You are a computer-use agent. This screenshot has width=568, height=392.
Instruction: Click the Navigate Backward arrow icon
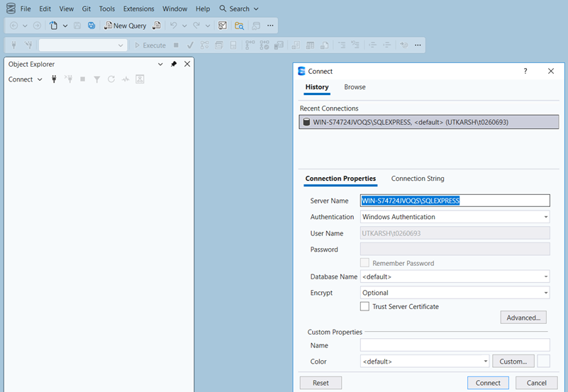tap(13, 26)
